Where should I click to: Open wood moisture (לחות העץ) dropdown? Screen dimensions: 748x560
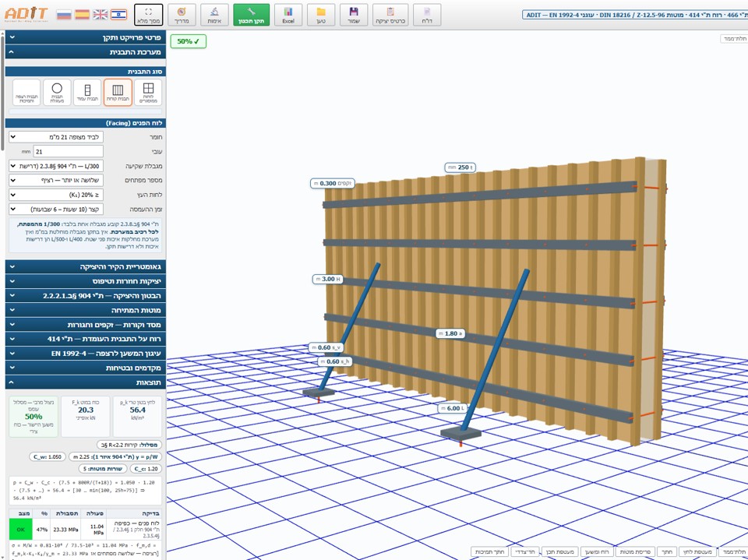point(56,195)
